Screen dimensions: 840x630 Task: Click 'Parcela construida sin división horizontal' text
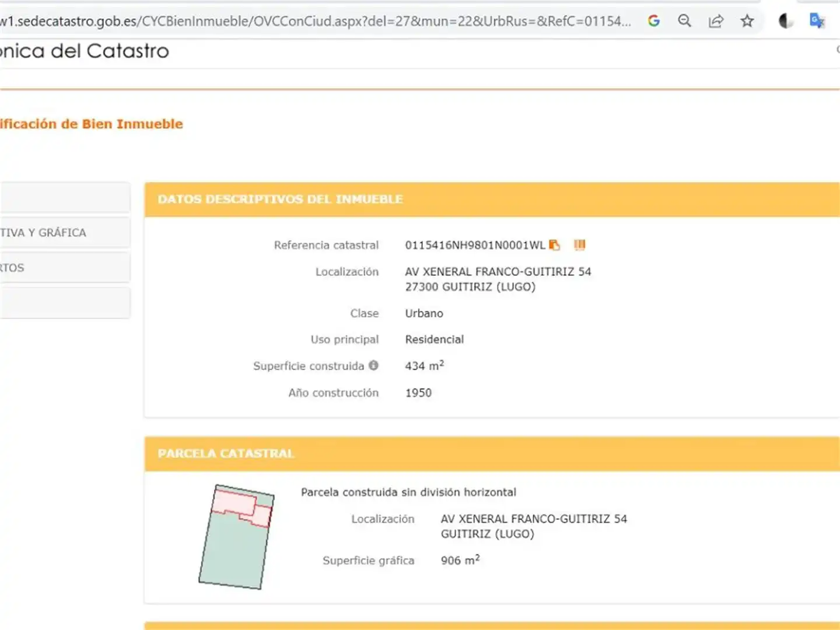click(x=408, y=492)
